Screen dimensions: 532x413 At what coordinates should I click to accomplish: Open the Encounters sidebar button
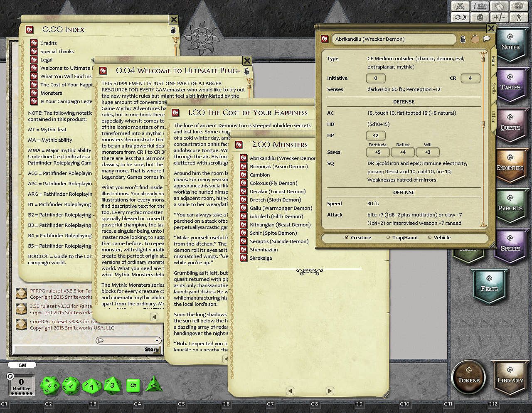point(510,166)
